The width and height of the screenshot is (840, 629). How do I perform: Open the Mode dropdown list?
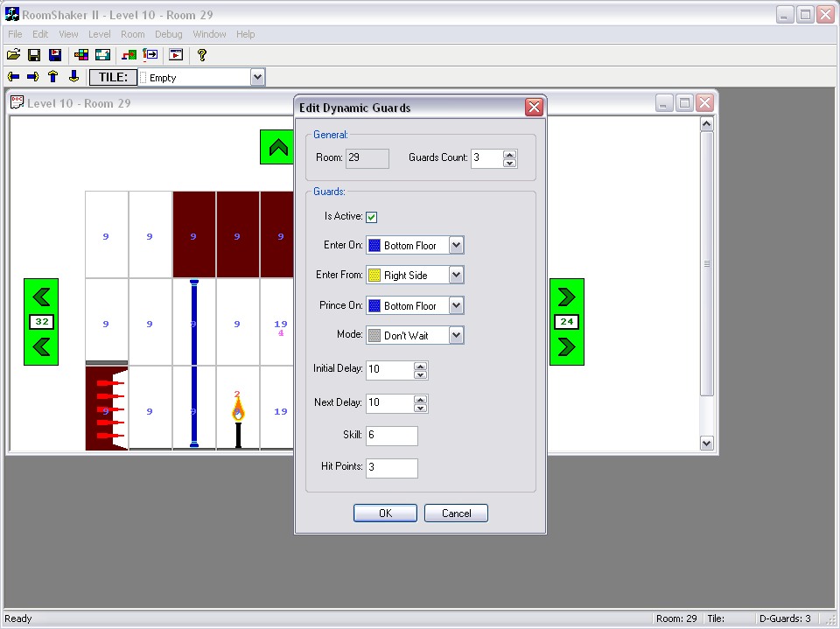(x=456, y=335)
